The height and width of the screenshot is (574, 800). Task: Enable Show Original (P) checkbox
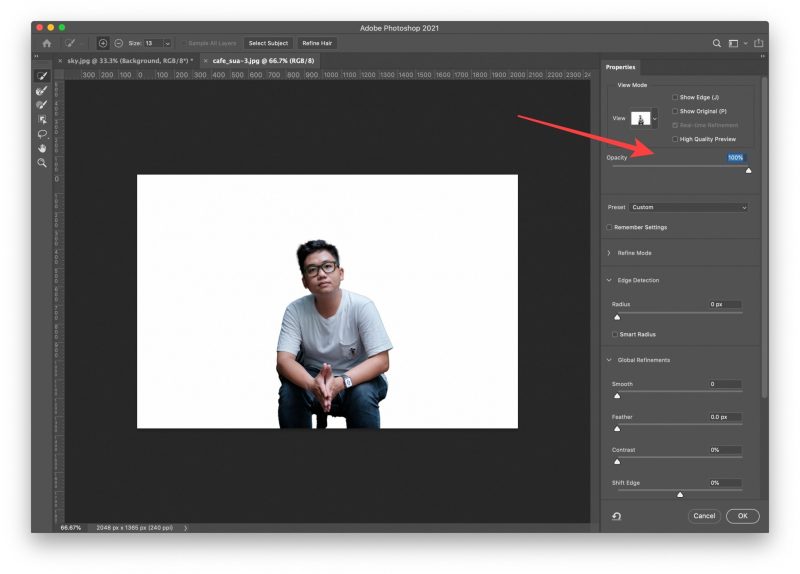(675, 111)
